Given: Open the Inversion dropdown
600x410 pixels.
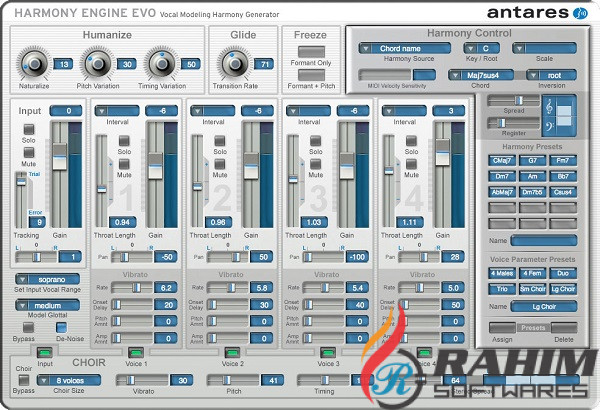Looking at the screenshot, I should tap(551, 75).
